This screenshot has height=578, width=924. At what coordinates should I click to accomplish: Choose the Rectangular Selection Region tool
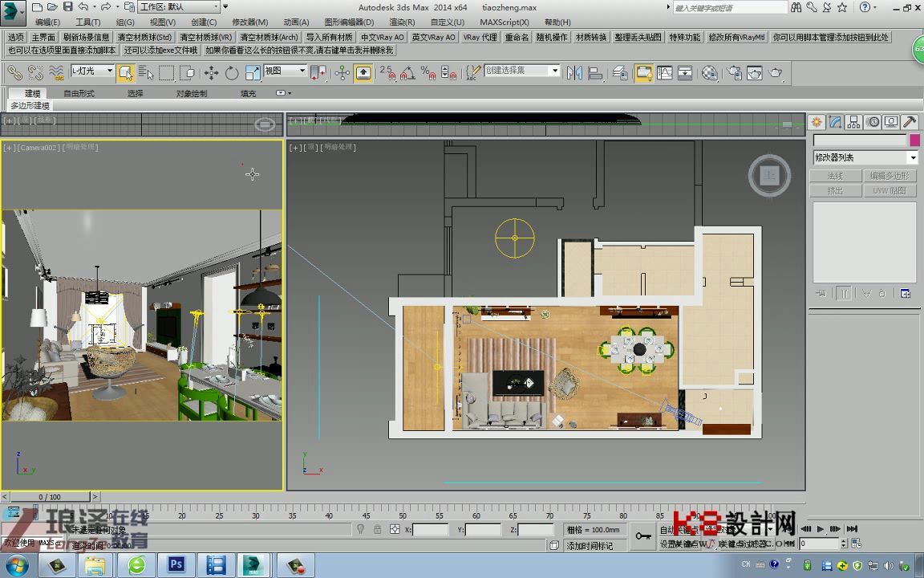pyautogui.click(x=167, y=72)
